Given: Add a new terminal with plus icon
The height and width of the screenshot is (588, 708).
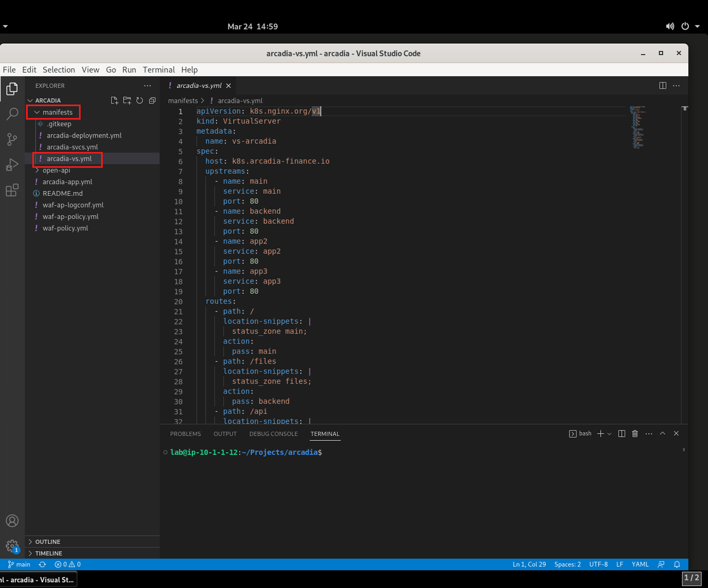Looking at the screenshot, I should click(x=601, y=434).
